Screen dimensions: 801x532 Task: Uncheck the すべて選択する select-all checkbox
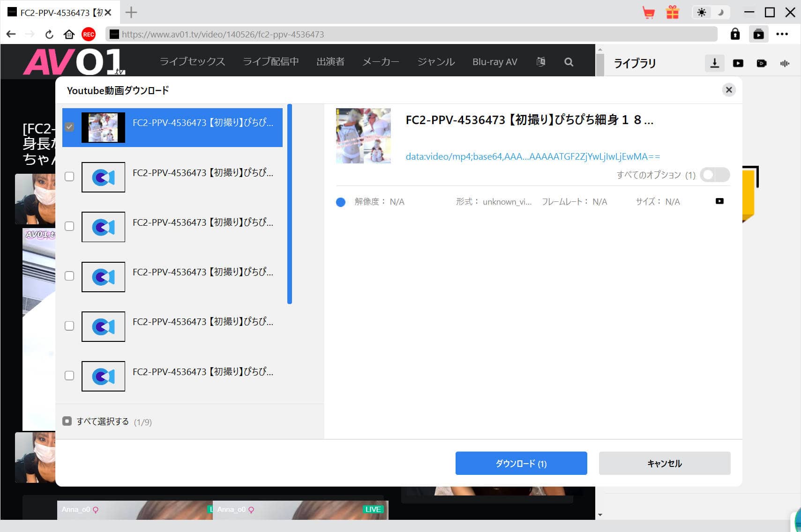click(67, 421)
